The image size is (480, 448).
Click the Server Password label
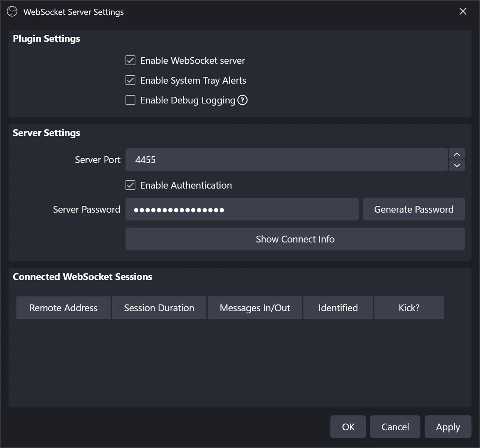[87, 210]
